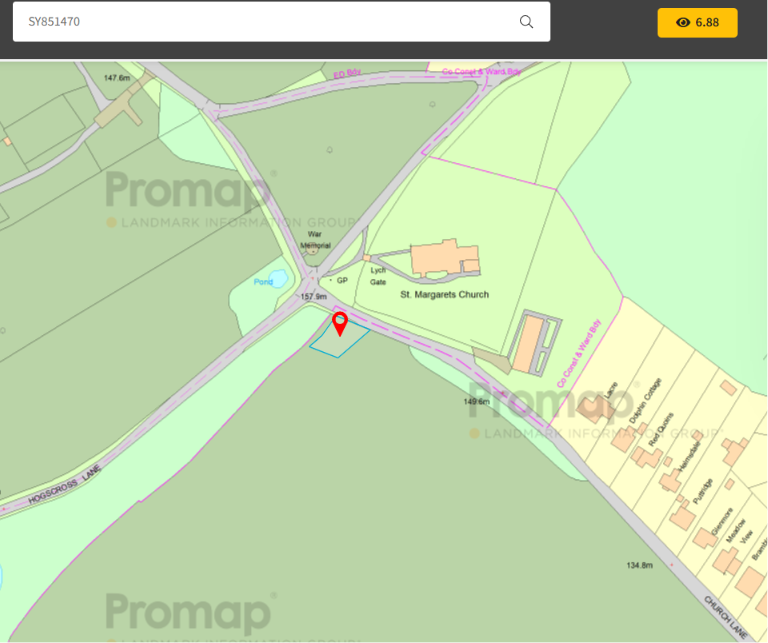Click the Lych Gate label
The width and height of the screenshot is (768, 643).
378,276
